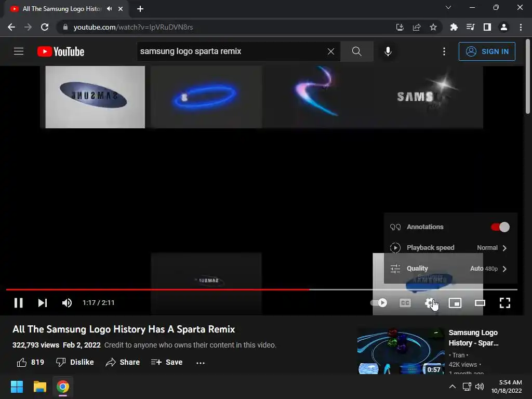Mute tab via speaker icon
Viewport: 532px width, 399px height.
(109, 9)
